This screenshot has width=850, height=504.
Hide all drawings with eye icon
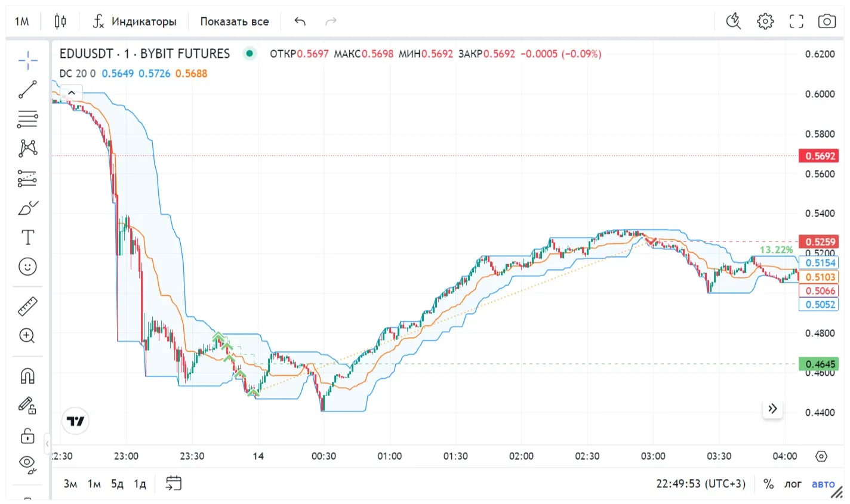(27, 463)
